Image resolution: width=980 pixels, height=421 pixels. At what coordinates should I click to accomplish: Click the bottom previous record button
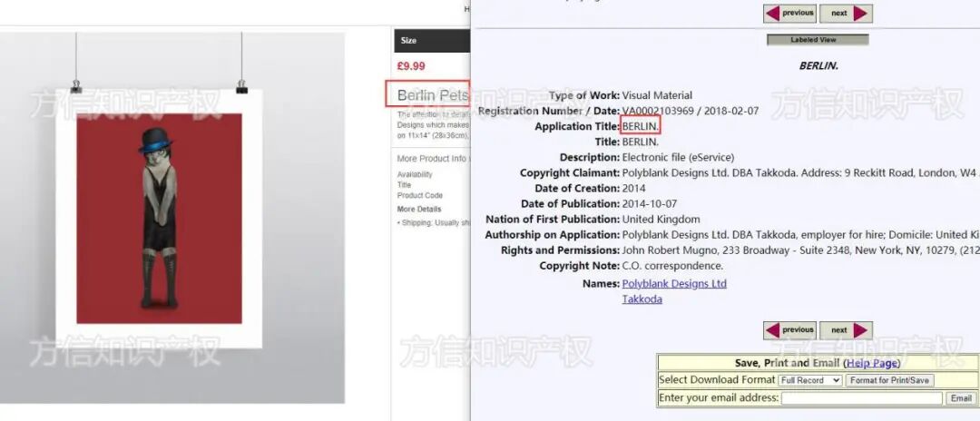tap(789, 329)
